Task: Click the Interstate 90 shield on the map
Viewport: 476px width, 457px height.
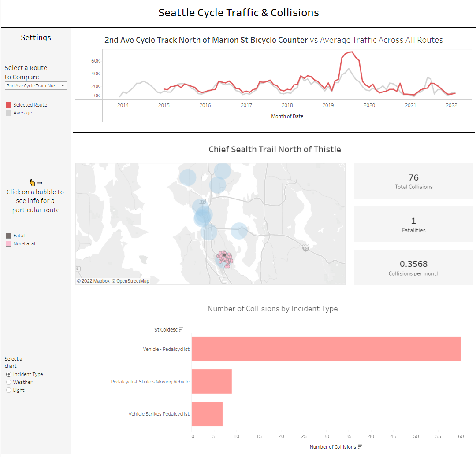Action: click(x=305, y=247)
